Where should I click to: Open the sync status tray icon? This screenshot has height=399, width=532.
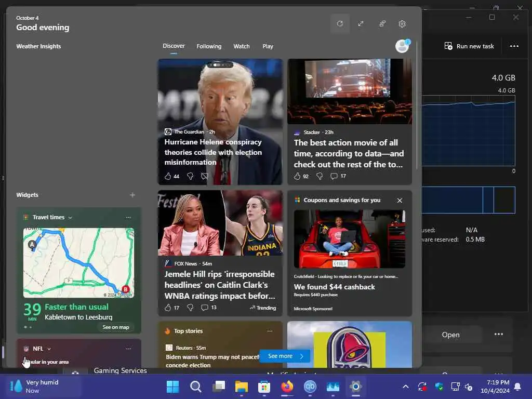(422, 387)
